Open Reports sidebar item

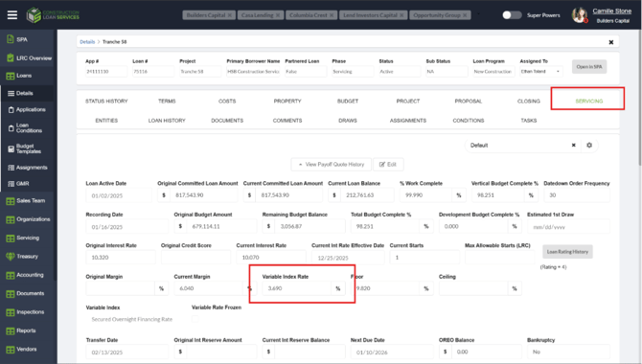click(x=21, y=330)
